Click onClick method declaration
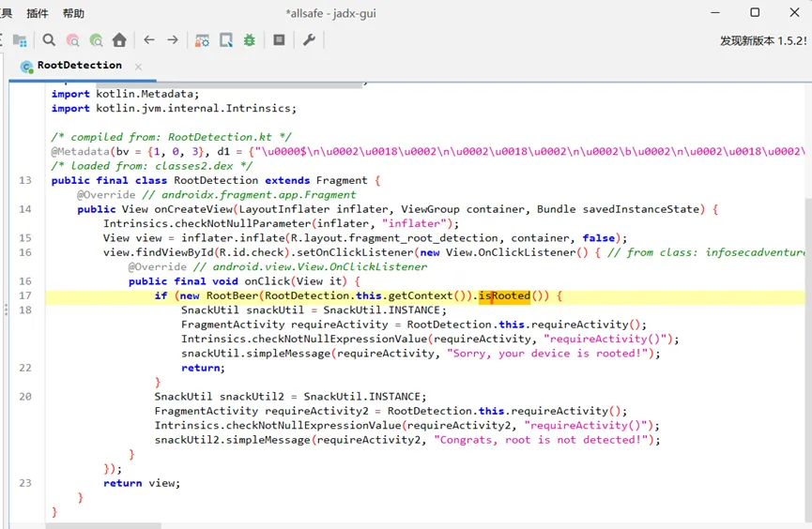This screenshot has width=812, height=529. (267, 281)
